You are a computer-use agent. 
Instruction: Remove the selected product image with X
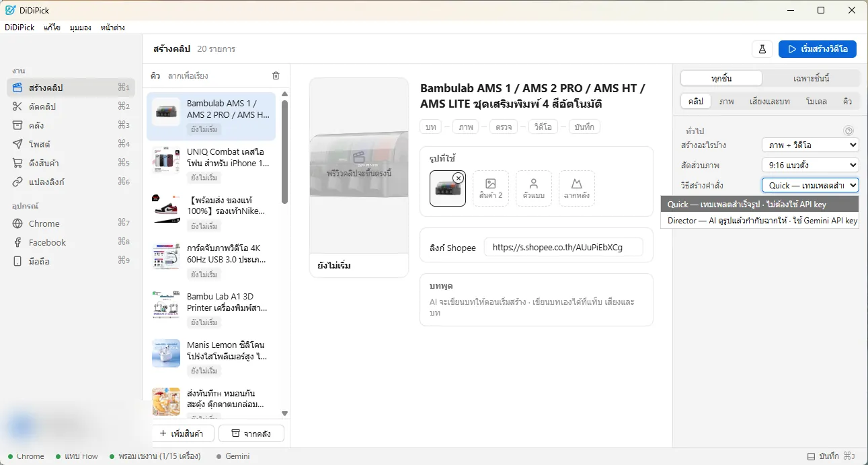[x=458, y=178]
